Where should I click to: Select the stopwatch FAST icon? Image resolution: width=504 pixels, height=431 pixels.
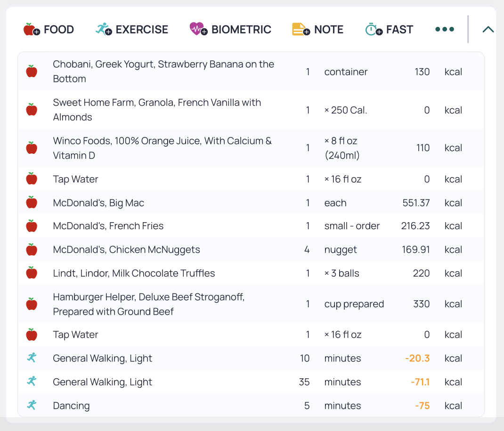[372, 29]
